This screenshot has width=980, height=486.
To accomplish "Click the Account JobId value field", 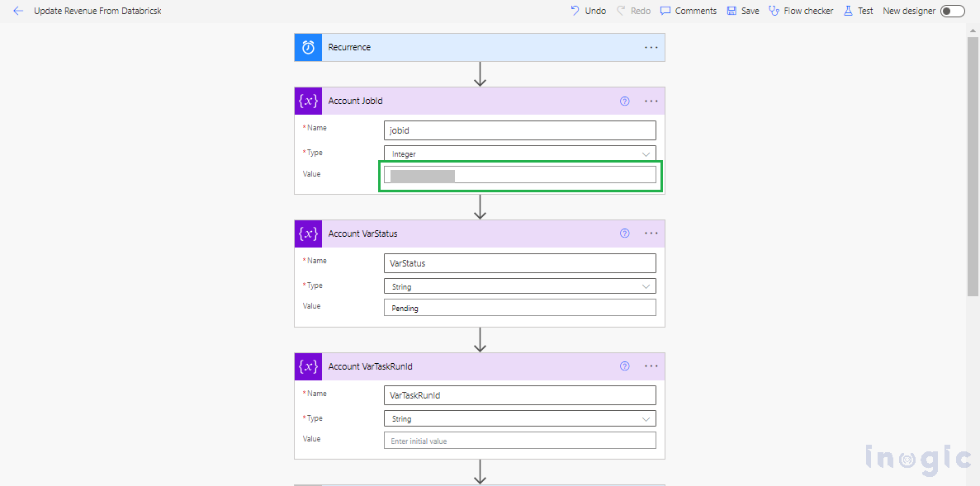I will pos(520,175).
